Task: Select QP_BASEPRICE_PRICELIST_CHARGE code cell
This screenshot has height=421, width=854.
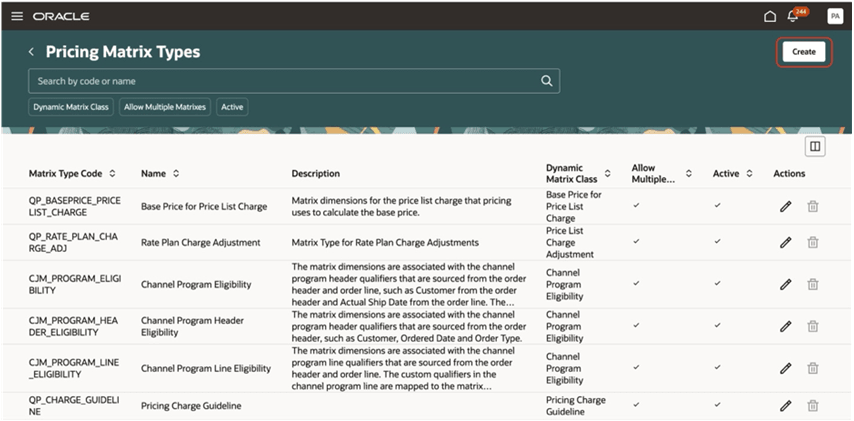Action: click(x=75, y=206)
